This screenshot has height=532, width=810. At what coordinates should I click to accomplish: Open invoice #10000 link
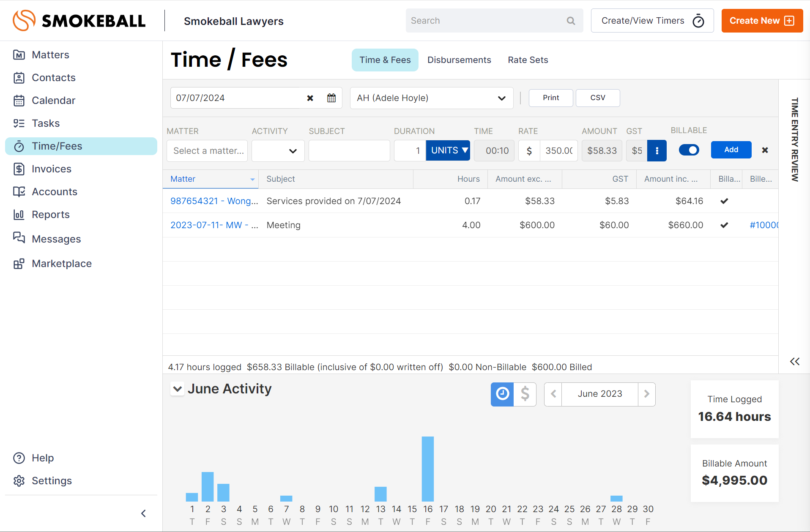pos(763,225)
